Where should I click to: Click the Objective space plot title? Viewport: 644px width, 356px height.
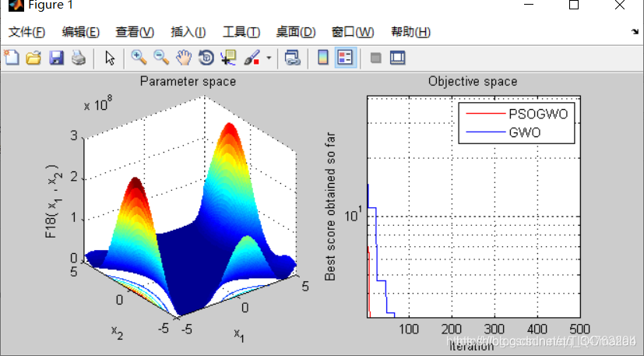tap(473, 81)
